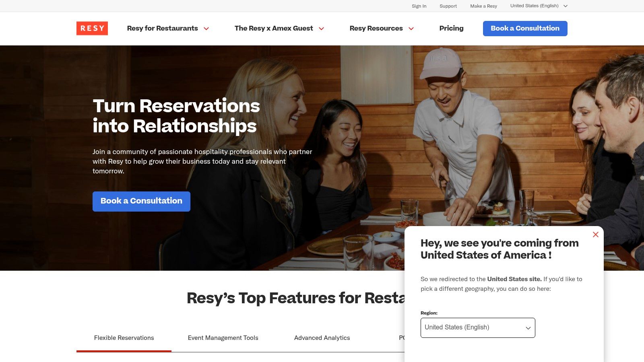Expand The Resy x Amex Guest dropdown
The image size is (644, 362).
[x=274, y=29]
